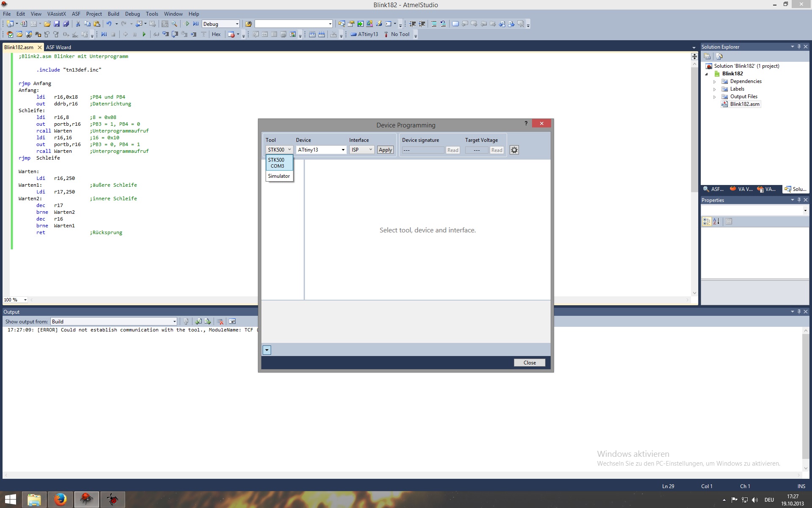This screenshot has height=508, width=812.
Task: Click the Paste clipboard icon
Action: pyautogui.click(x=97, y=24)
